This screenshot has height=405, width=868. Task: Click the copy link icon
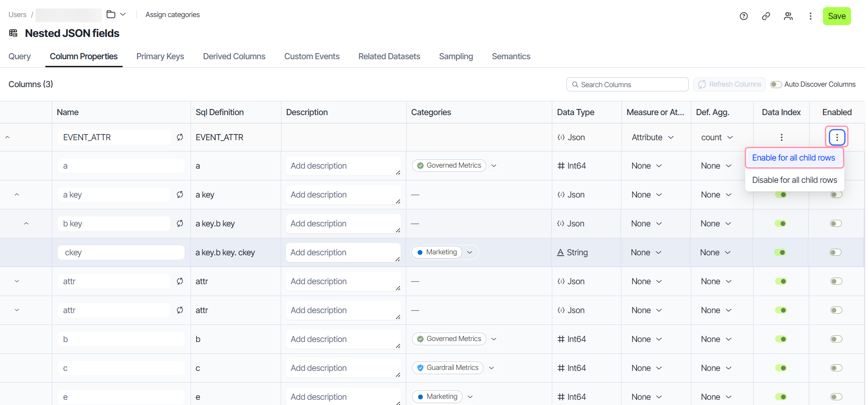coord(766,16)
